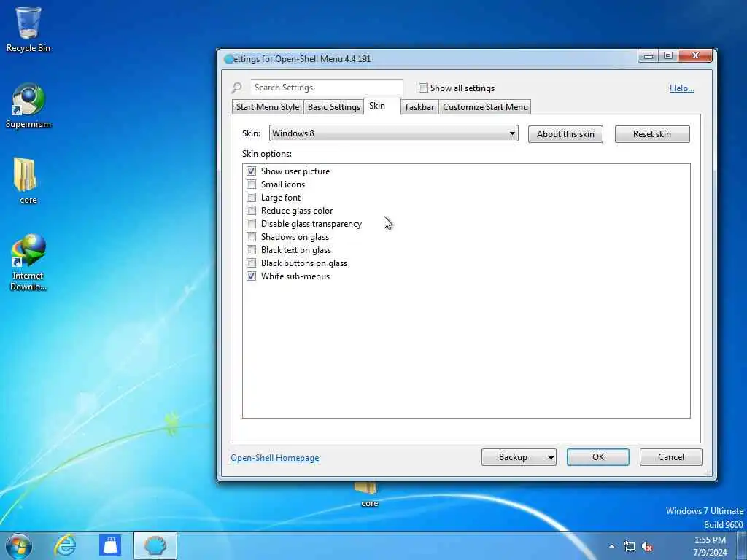Enable Shadows on glass
747x560 pixels.
pyautogui.click(x=252, y=237)
